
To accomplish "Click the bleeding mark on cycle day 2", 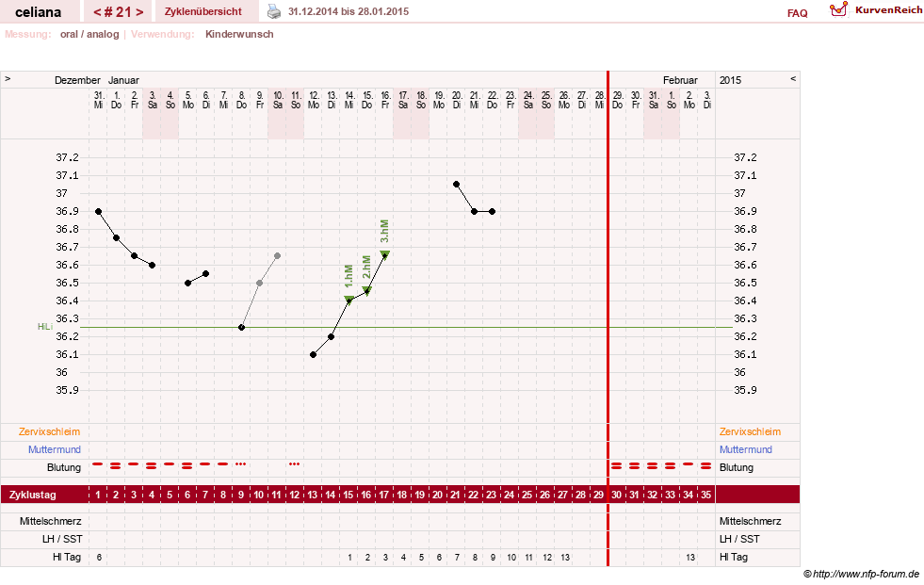I will (116, 465).
